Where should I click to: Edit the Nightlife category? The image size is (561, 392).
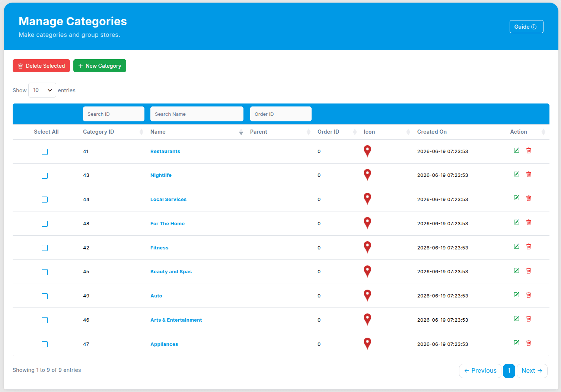click(x=516, y=174)
